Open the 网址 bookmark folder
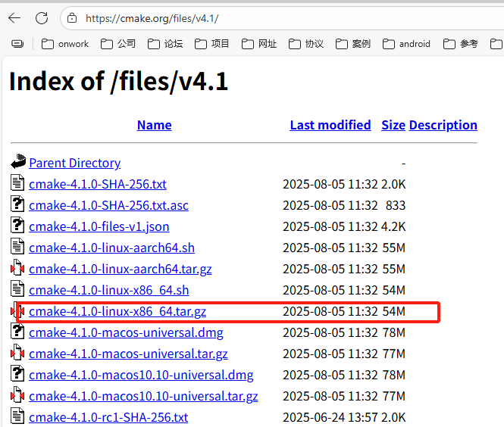This screenshot has width=504, height=427. click(259, 44)
